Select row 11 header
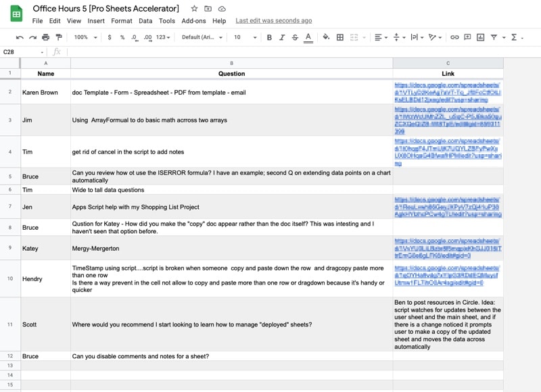Image resolution: width=541 pixels, height=392 pixels. (10, 324)
